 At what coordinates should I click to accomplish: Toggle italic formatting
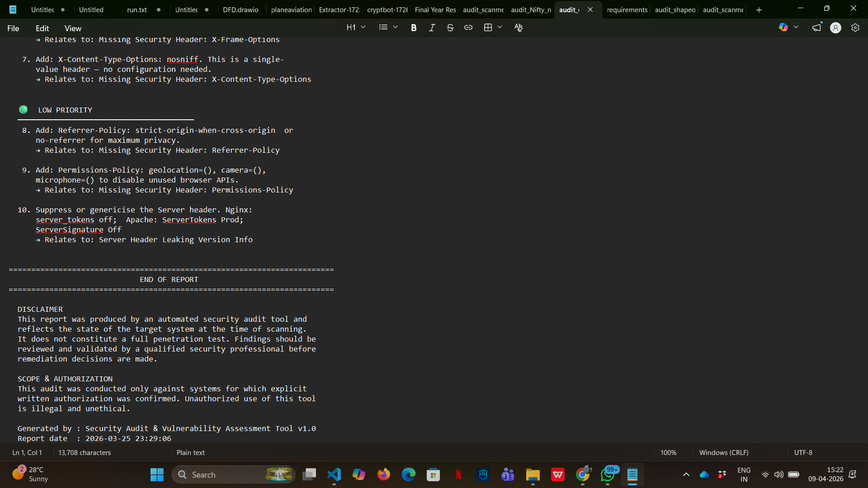click(x=432, y=28)
